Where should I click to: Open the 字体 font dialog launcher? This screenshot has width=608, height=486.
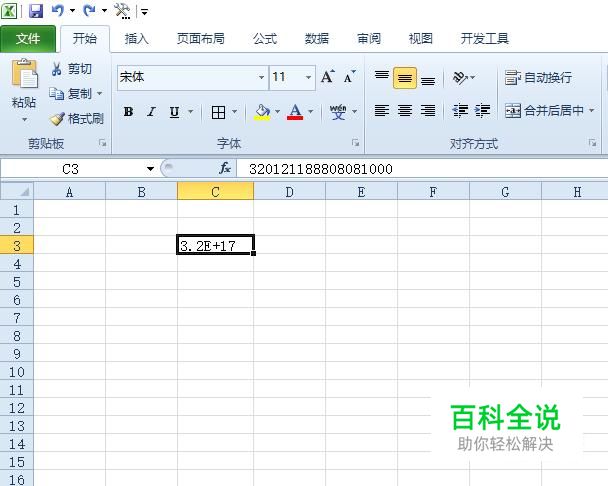(356, 143)
